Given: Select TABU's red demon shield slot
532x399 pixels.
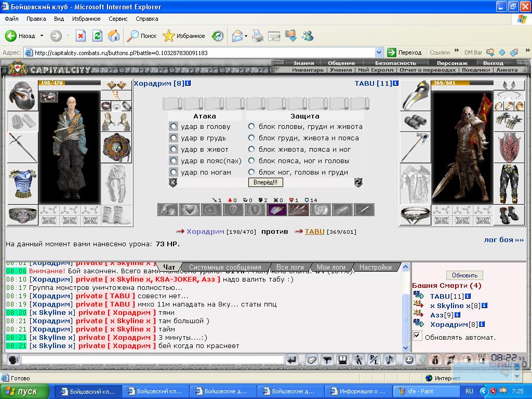Looking at the screenshot, I should pyautogui.click(x=509, y=148).
